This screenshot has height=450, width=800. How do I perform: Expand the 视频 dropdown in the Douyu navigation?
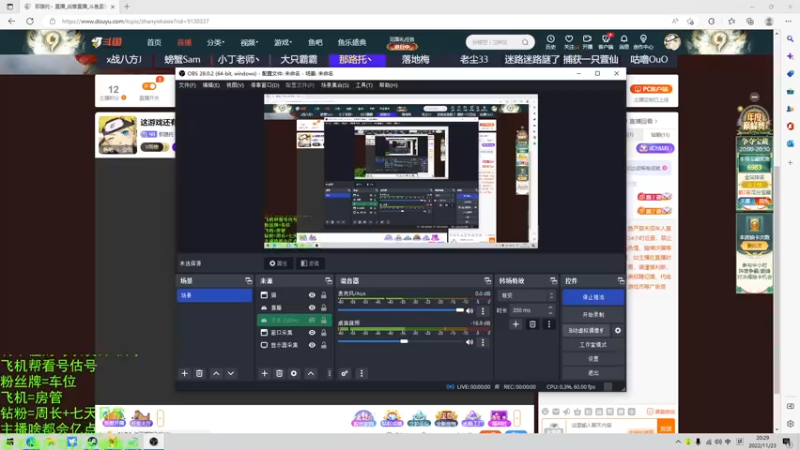pos(249,42)
